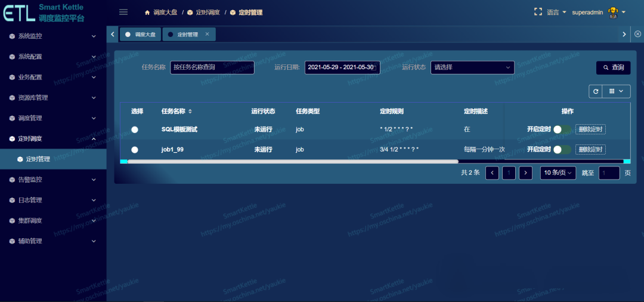Viewport: 644px width, 302px height.
Task: Toggle 开启定时 switch for SQL模板测试
Action: [562, 130]
